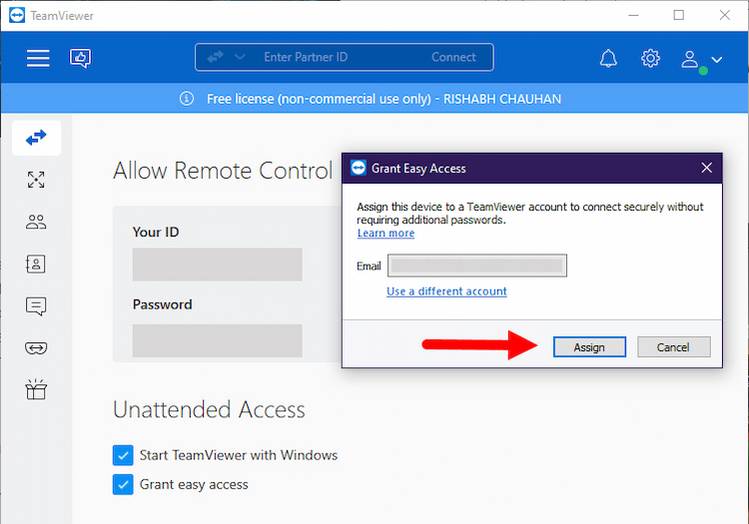Click the Cancel button
Screen dimensions: 749x524
click(673, 347)
